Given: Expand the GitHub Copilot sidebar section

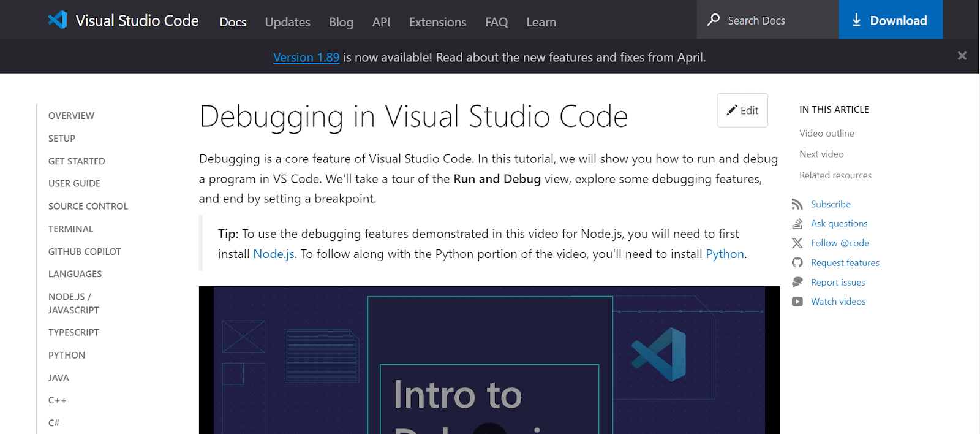Looking at the screenshot, I should [85, 251].
